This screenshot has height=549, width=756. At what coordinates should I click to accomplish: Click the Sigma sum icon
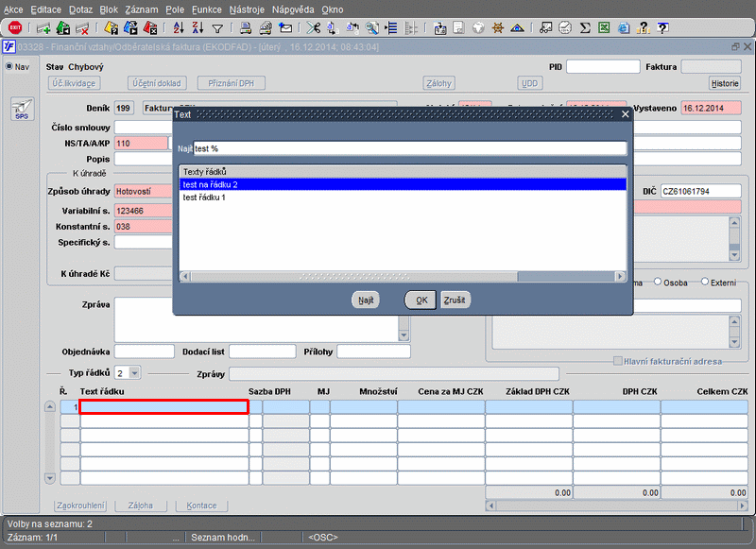[585, 27]
